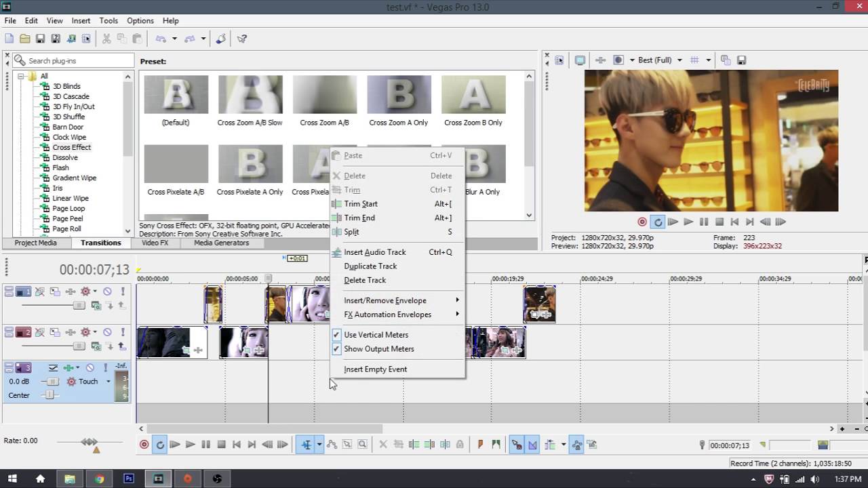
Task: Pause playback in the timeline transport
Action: 205,445
